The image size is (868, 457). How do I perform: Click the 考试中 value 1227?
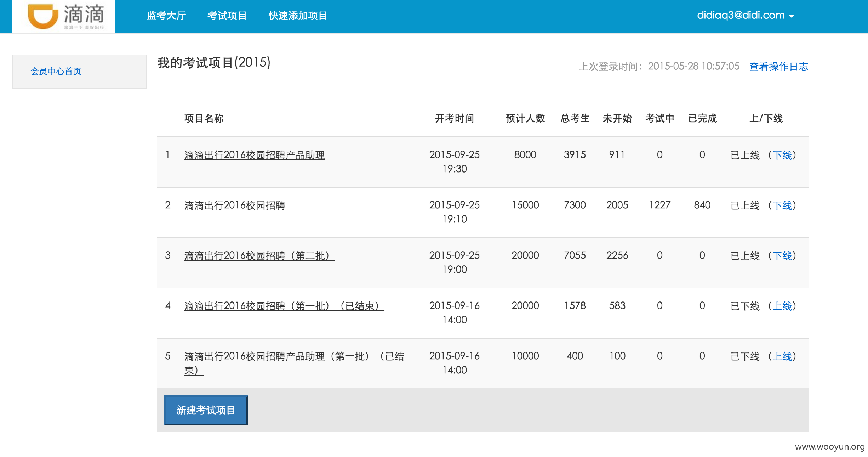coord(660,205)
